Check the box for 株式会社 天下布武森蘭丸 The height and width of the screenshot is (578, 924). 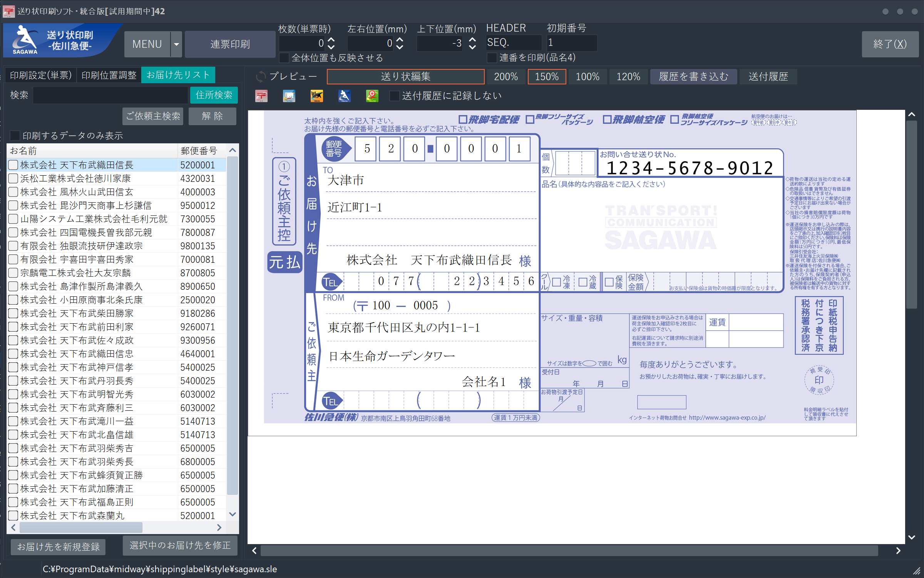tap(13, 516)
